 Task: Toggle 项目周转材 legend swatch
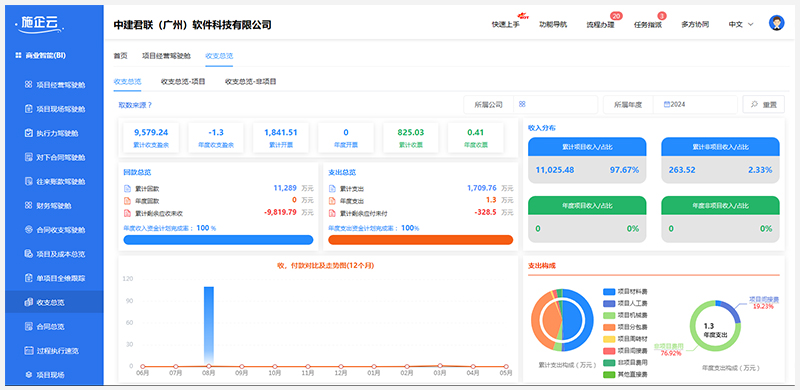point(609,338)
